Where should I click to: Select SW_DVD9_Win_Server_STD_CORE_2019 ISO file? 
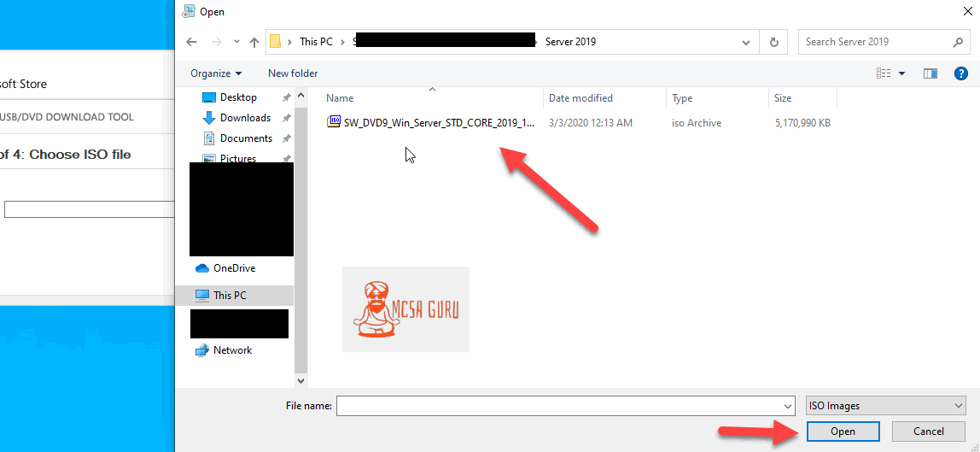(x=439, y=123)
